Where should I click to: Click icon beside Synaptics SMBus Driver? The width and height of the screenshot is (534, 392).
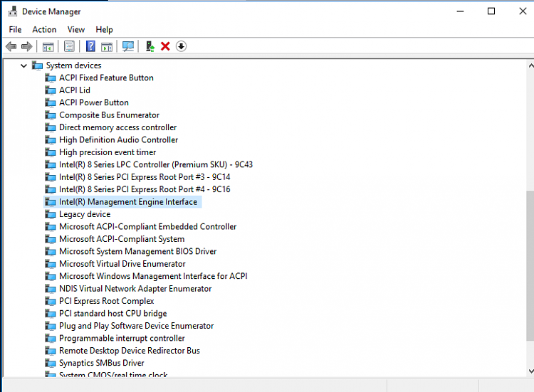(x=51, y=363)
